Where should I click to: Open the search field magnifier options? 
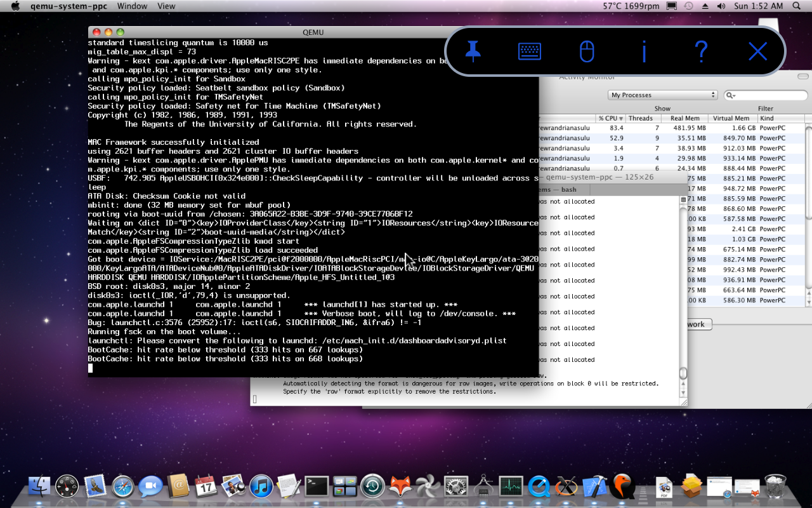731,95
